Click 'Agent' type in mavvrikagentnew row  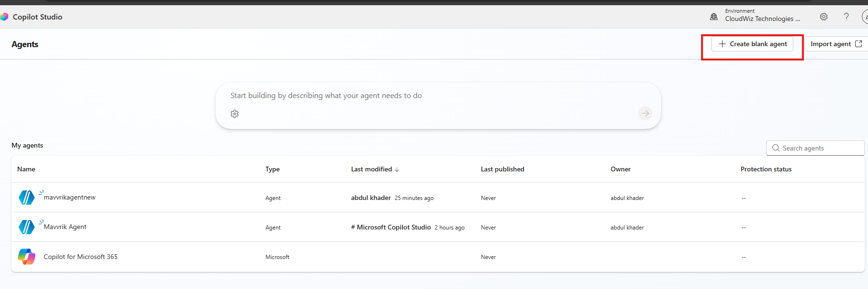point(273,198)
